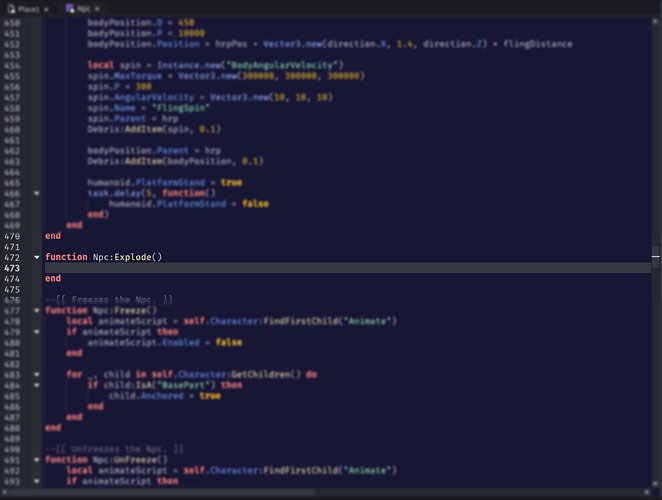Switch to the Place1 tab
662x500 pixels.
click(x=28, y=9)
